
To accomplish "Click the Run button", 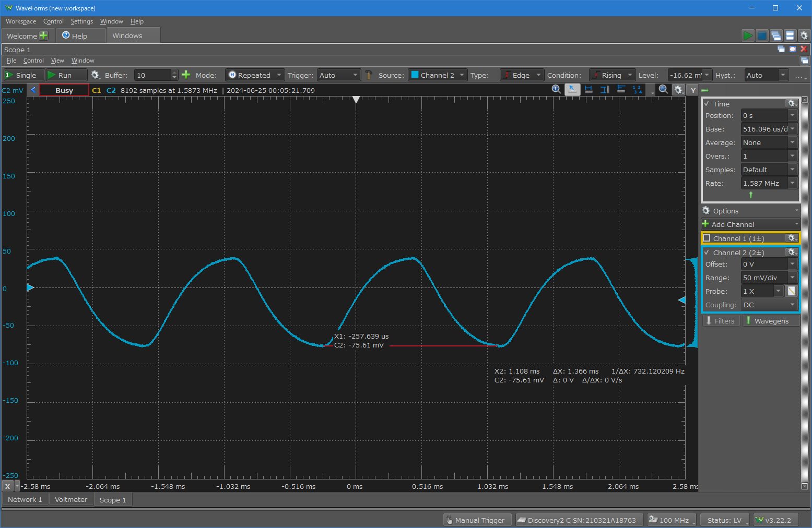I will [66, 75].
